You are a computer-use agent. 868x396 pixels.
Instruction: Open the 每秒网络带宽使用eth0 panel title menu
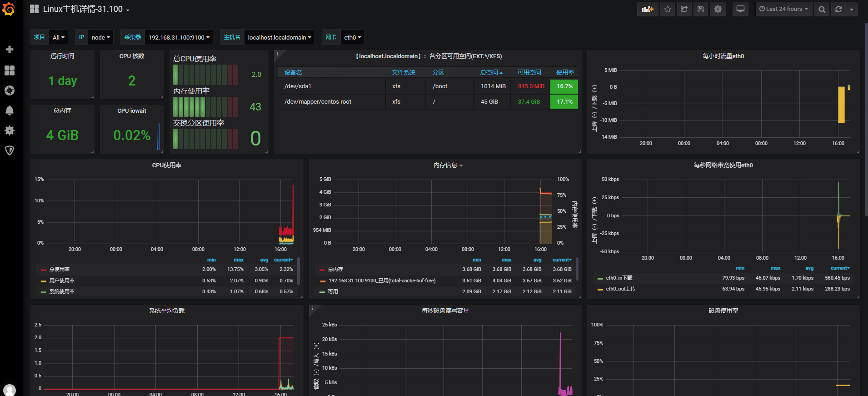coord(723,165)
